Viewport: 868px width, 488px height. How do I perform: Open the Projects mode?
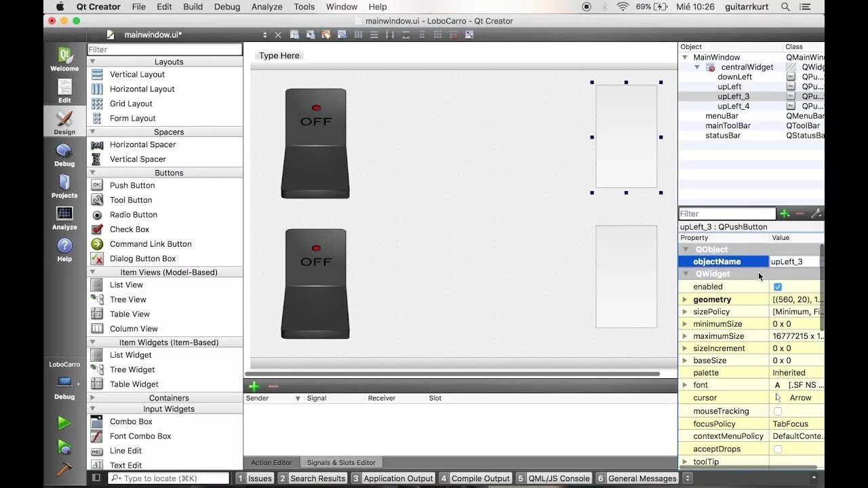tap(64, 186)
